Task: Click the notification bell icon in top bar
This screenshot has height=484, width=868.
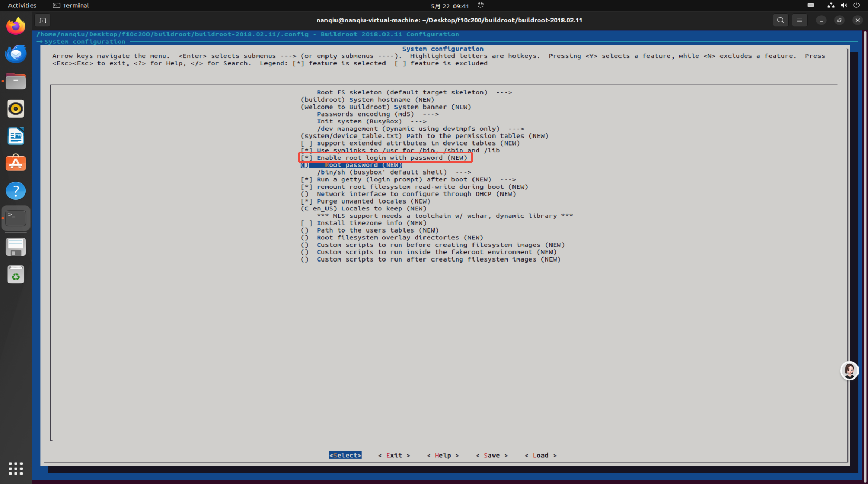Action: tap(480, 6)
